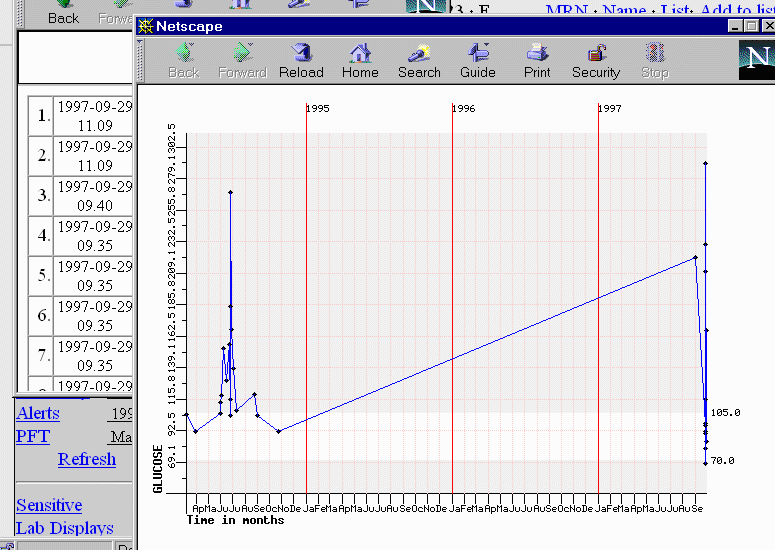Open the Guide toolbar button

tap(478, 60)
